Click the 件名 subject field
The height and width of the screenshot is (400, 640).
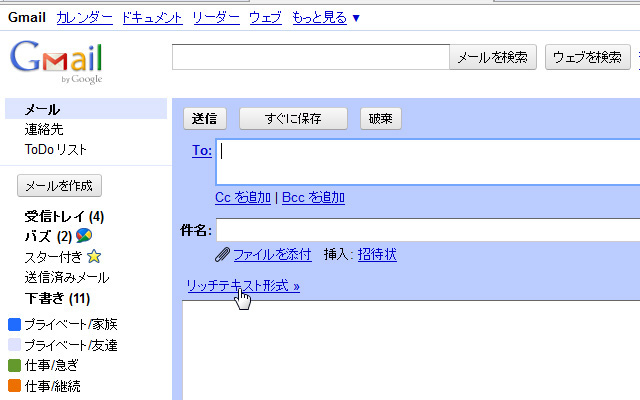click(428, 230)
